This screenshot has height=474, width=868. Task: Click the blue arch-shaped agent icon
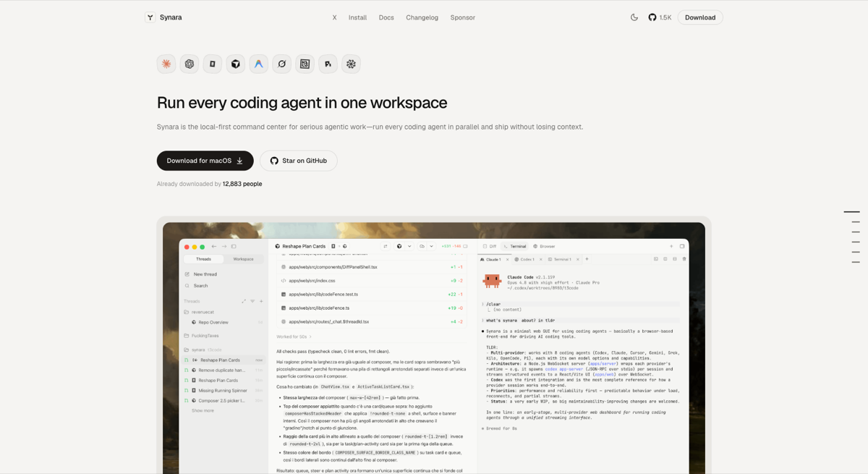tap(259, 64)
